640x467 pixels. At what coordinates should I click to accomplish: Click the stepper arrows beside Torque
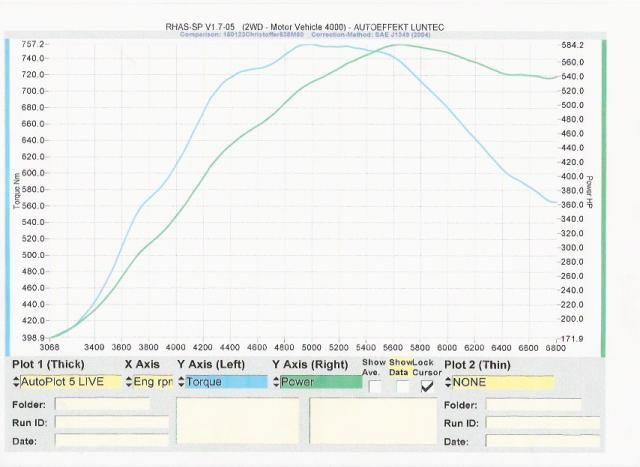point(181,382)
